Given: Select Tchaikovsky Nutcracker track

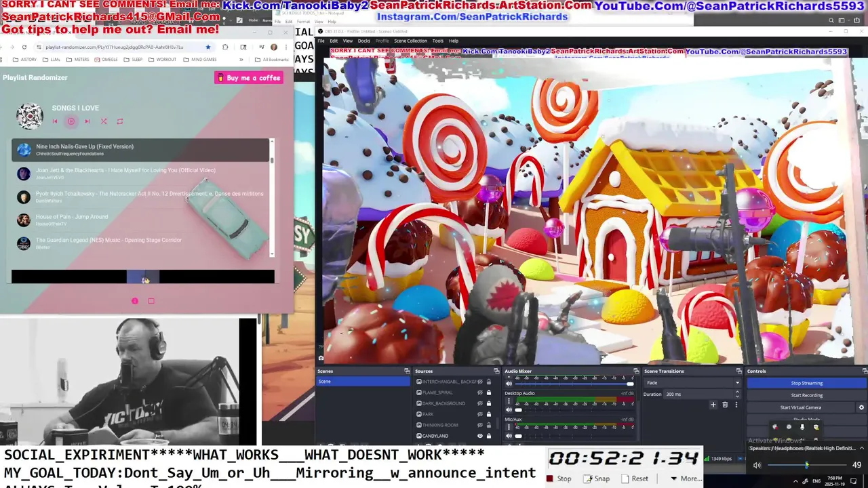Looking at the screenshot, I should point(140,197).
